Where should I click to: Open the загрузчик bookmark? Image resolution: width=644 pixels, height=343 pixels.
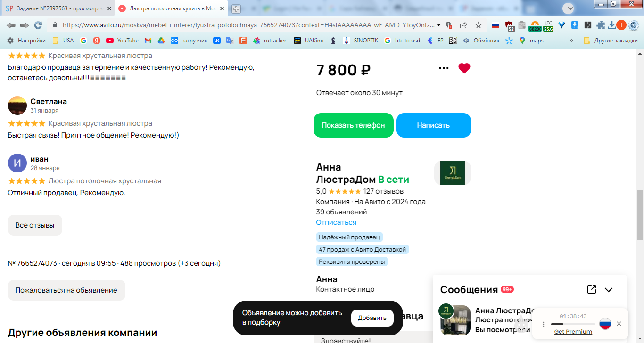coord(189,41)
